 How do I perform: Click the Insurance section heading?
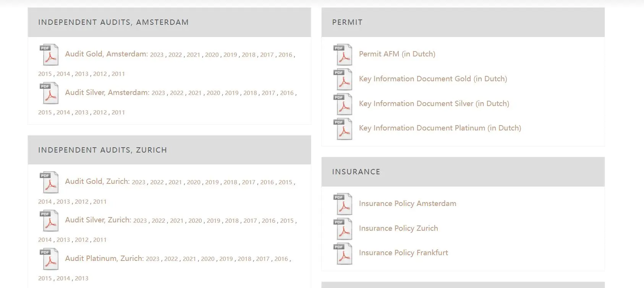tap(356, 172)
